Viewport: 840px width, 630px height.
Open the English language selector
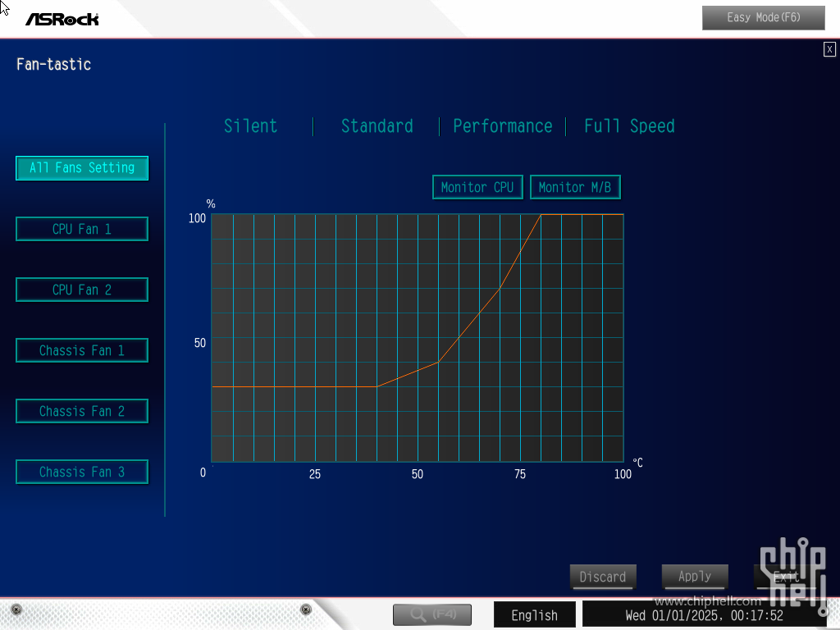click(535, 614)
